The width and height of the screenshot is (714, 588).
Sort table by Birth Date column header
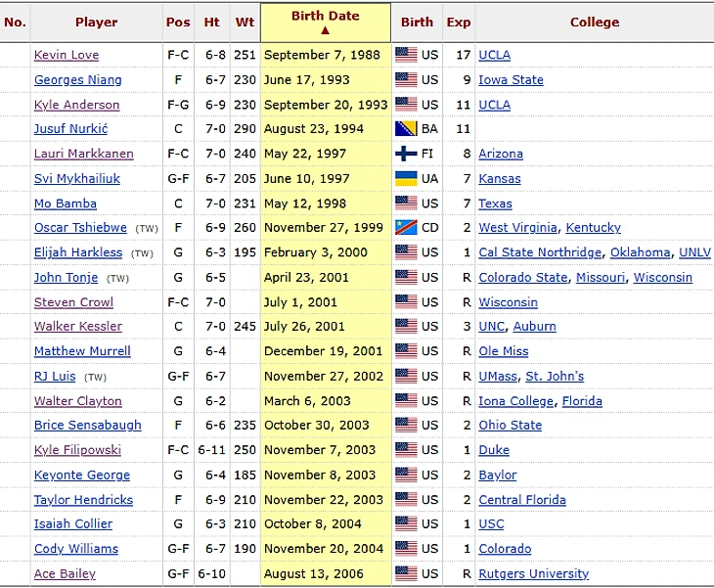coord(326,23)
